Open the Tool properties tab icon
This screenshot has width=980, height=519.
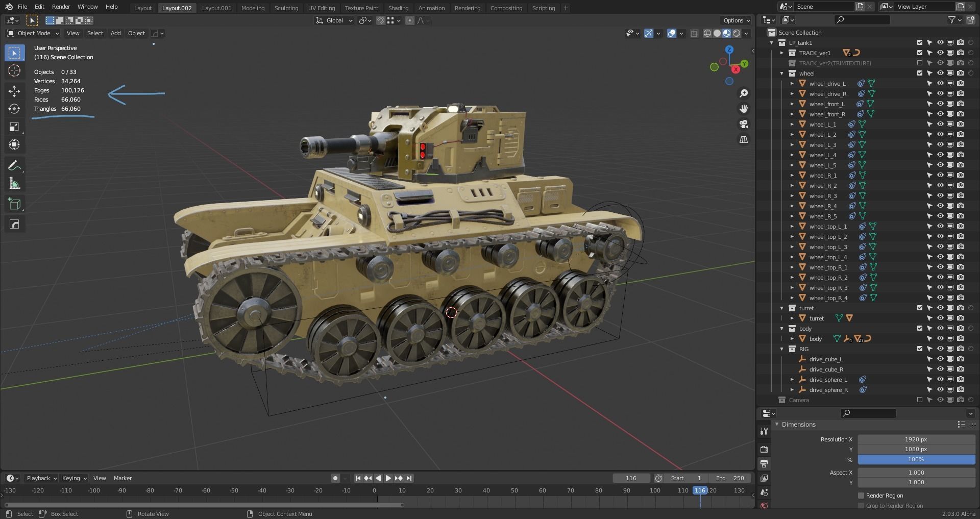(x=764, y=432)
